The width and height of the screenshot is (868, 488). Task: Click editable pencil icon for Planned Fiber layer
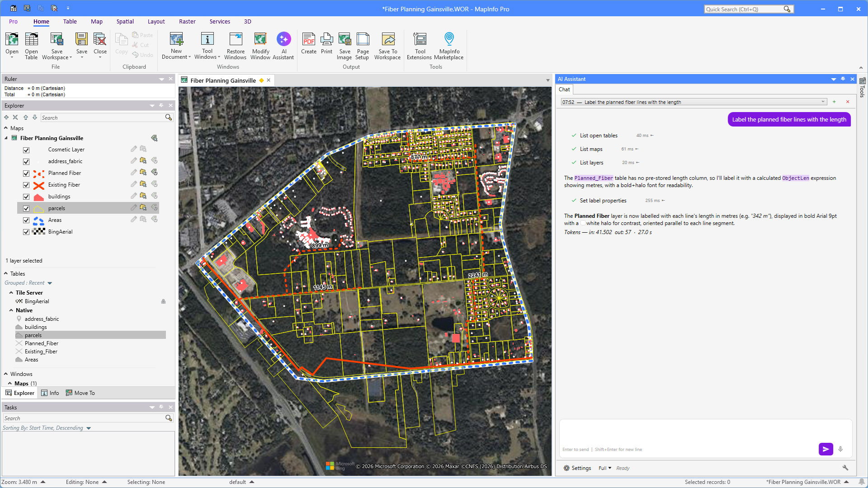tap(134, 173)
